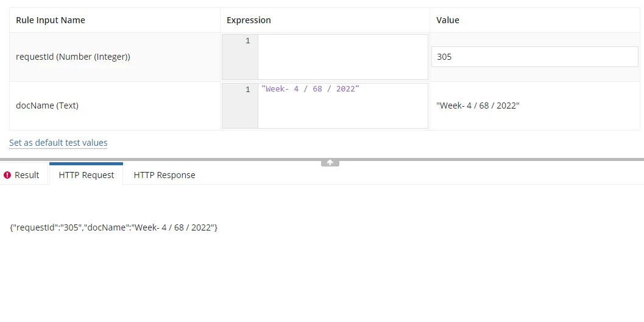Click inside the empty requestId expression editor
Viewport: 644px width, 322px height.
click(x=342, y=57)
